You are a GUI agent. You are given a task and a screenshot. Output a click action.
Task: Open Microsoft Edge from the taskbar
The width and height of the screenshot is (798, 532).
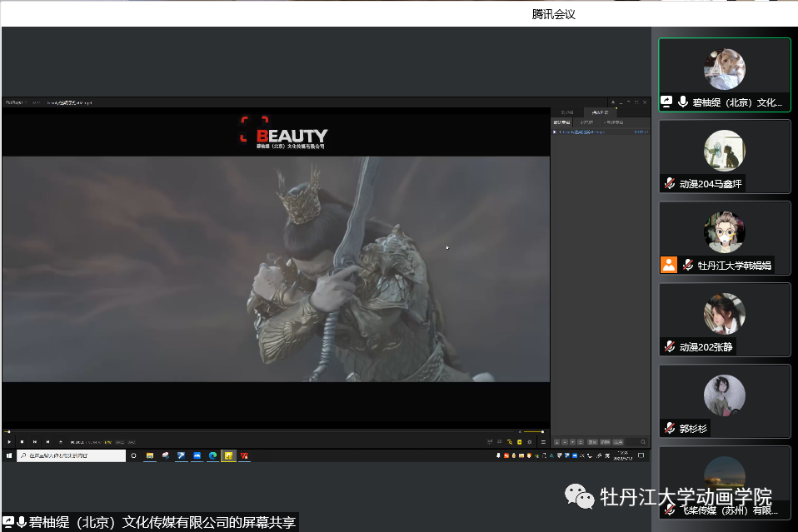tap(212, 455)
